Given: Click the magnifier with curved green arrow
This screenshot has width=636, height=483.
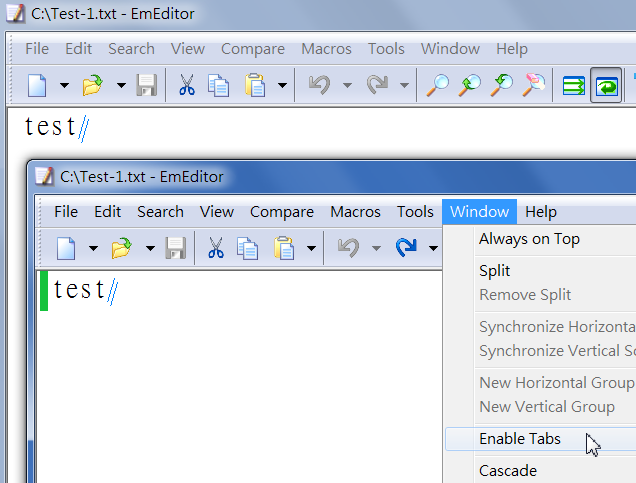Looking at the screenshot, I should point(501,85).
